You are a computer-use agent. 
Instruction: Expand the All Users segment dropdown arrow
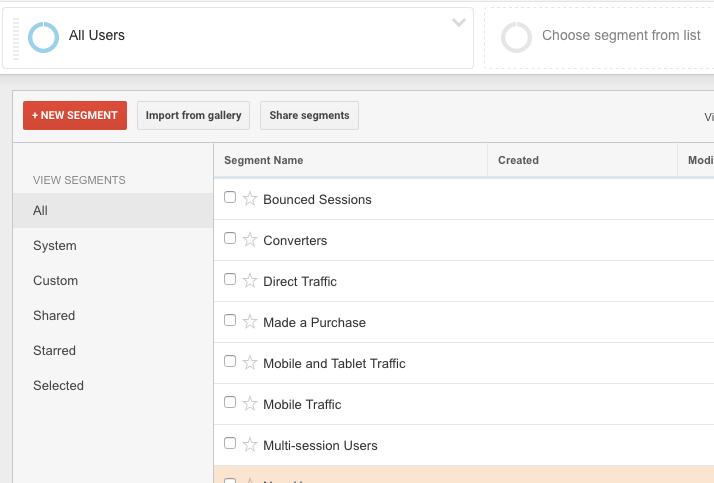[458, 23]
